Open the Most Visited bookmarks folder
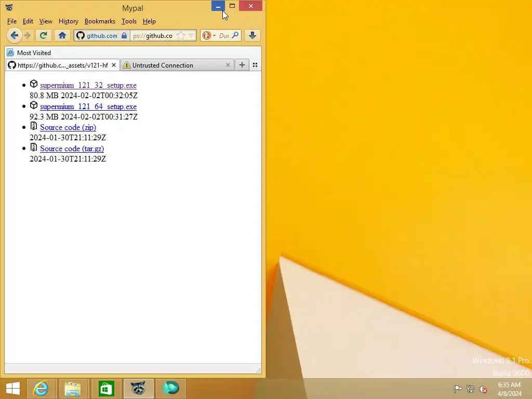Screen dimensions: 532x399 (x=29, y=53)
